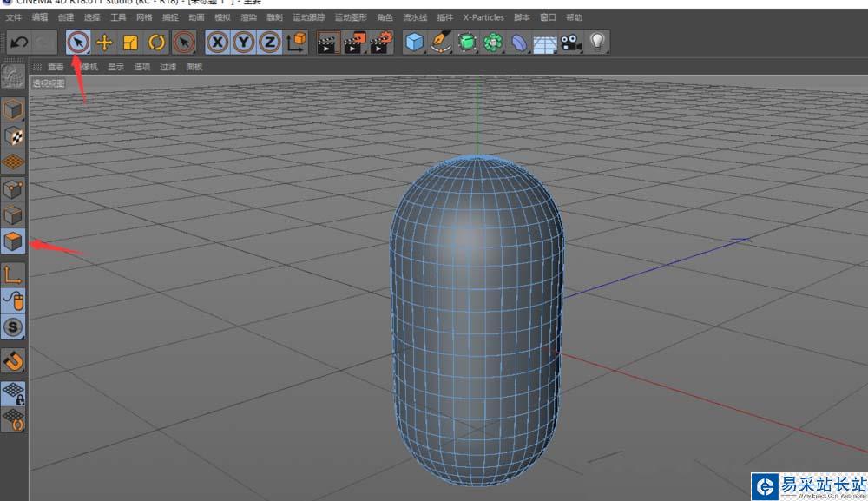Toggle the Enable Axis L-shaped icon
The image size is (868, 501).
coord(13,274)
